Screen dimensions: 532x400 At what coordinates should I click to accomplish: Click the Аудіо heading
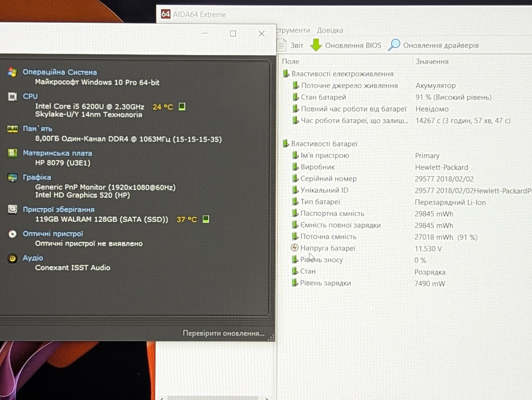click(x=33, y=258)
